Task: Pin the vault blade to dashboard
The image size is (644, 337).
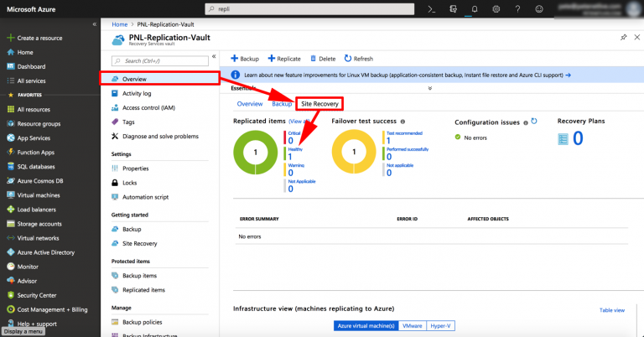Action: (x=624, y=38)
